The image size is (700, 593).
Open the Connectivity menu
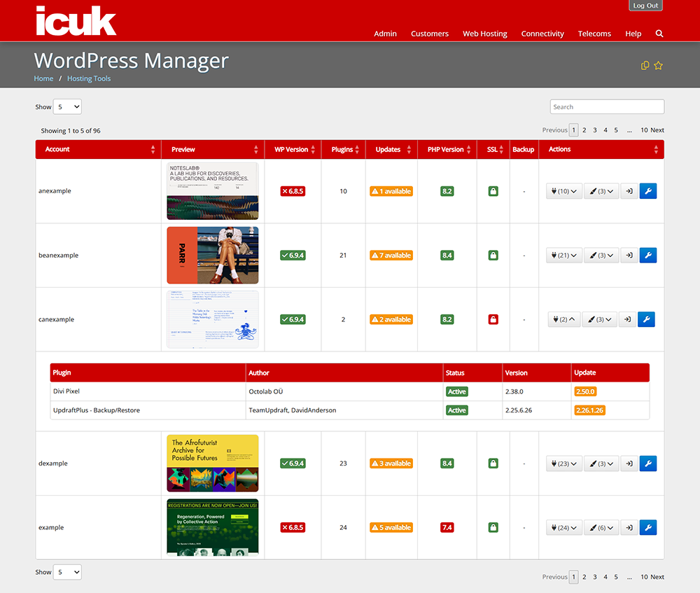[x=542, y=34]
